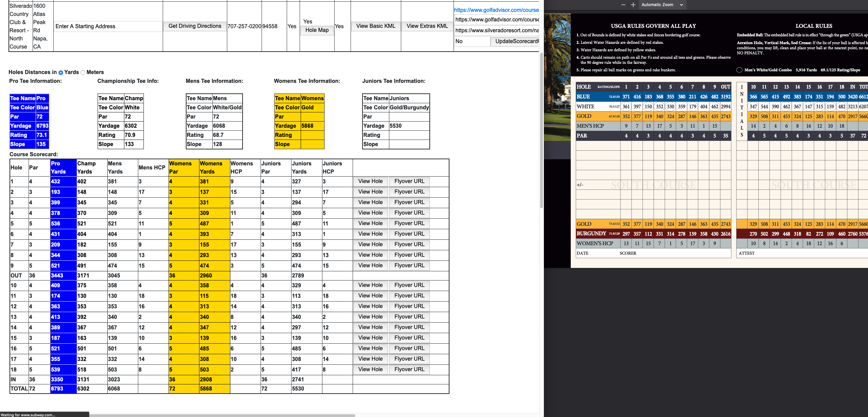
Task: Click the Womens Yards column header
Action: tap(214, 167)
